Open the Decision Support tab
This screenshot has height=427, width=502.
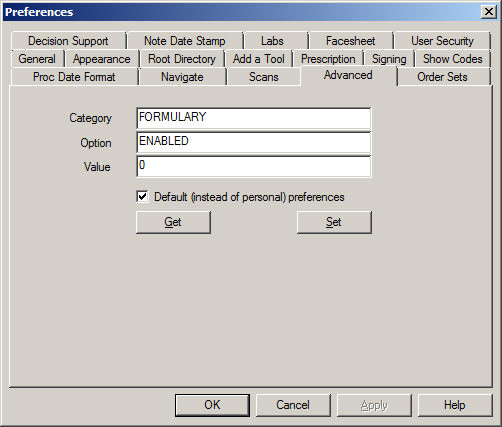(68, 41)
